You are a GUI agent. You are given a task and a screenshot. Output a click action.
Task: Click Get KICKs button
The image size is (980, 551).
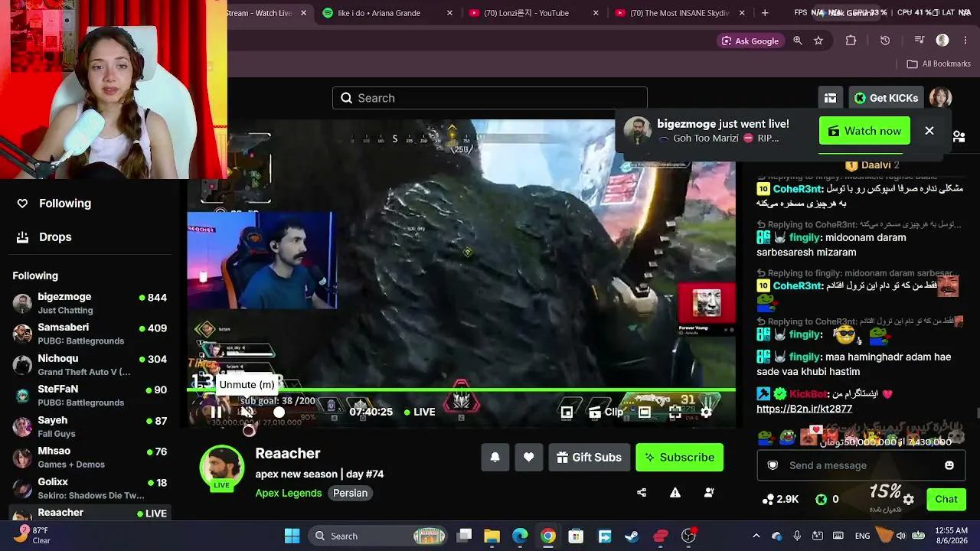tap(886, 98)
